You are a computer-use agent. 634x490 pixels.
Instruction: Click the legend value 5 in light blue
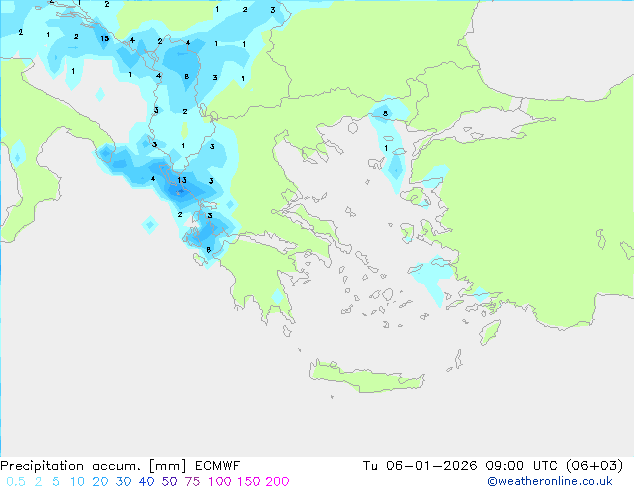pos(56,482)
